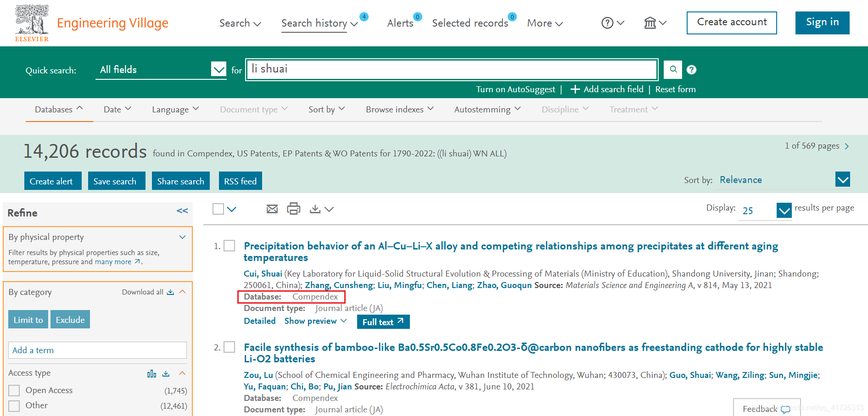Open the All fields dropdown
This screenshot has height=416, width=868.
coord(161,70)
